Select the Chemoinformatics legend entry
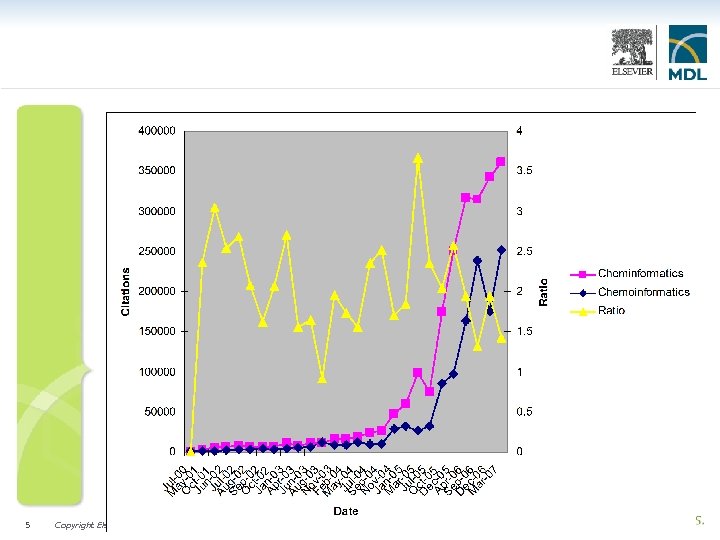The image size is (720, 540). 630,292
